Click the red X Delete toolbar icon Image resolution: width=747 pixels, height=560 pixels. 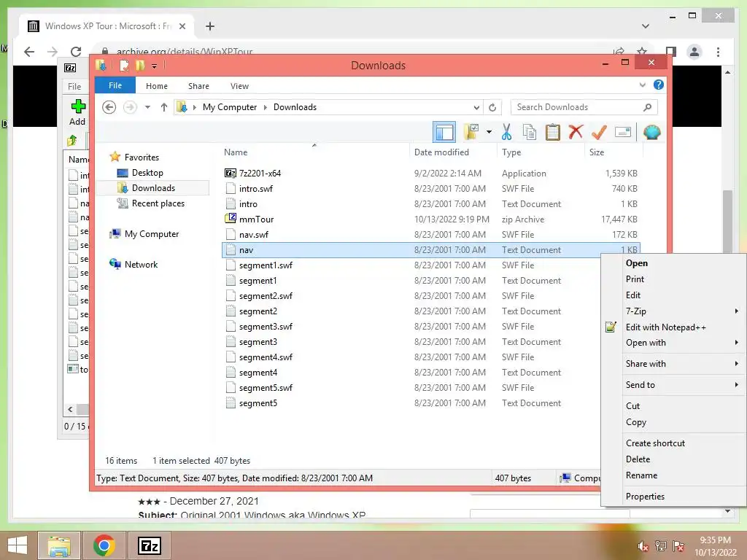576,131
